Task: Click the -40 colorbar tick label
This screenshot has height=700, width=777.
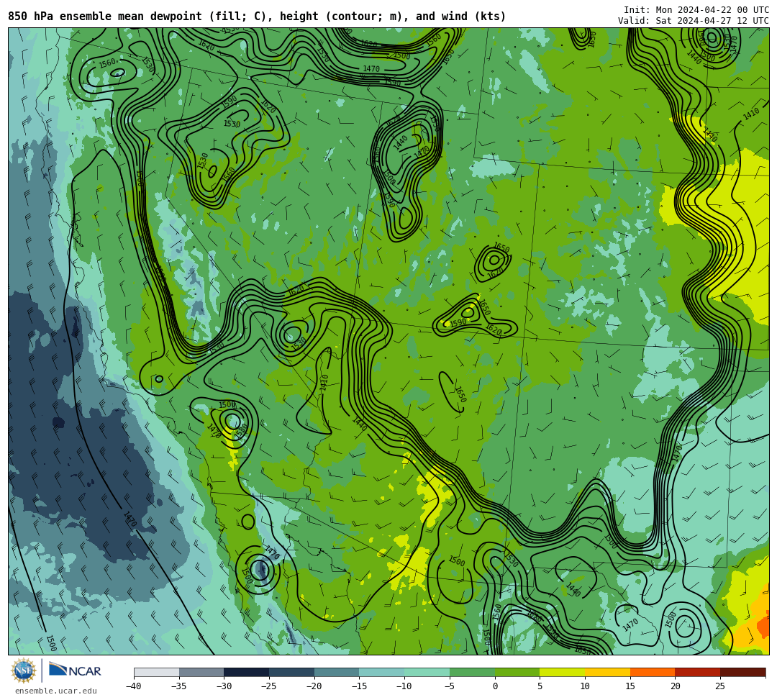Action: coord(134,686)
